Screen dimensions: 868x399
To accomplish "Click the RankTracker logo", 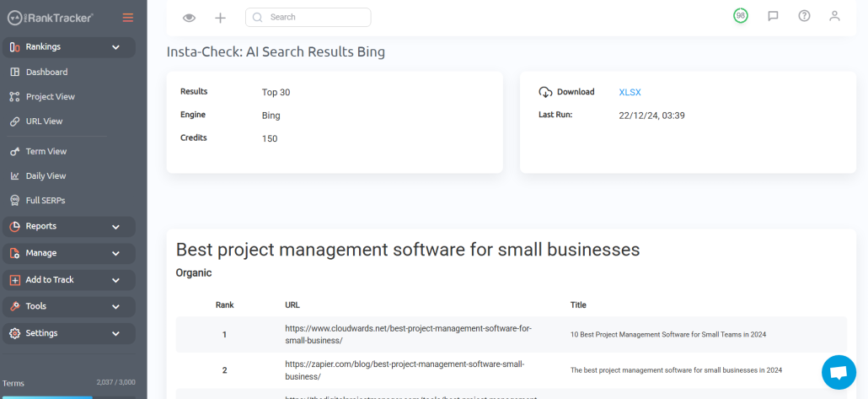I will (51, 18).
